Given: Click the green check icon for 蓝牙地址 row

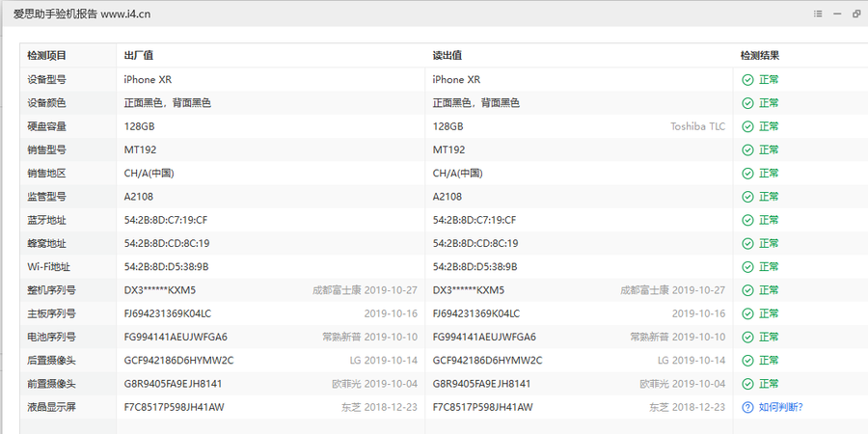Looking at the screenshot, I should [747, 220].
